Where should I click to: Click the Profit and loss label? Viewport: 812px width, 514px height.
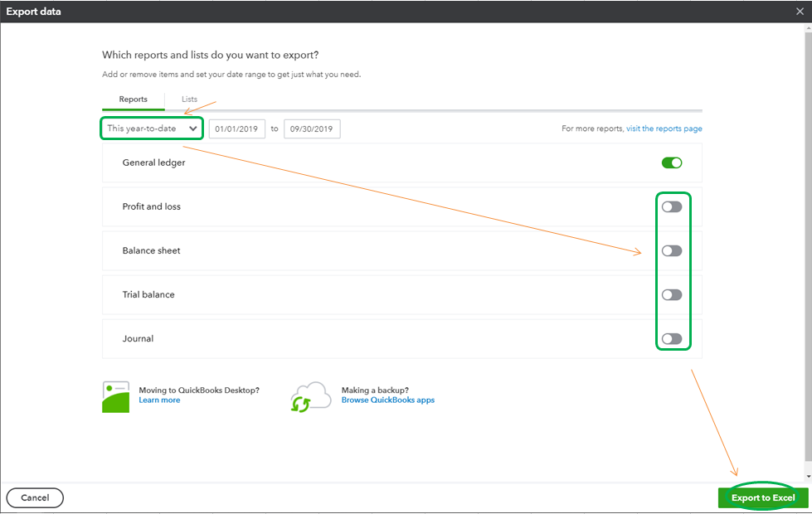coord(151,206)
